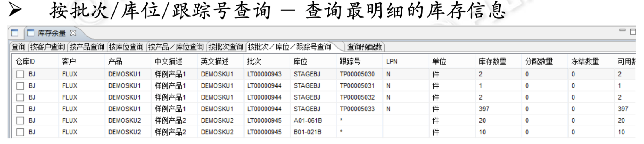Check the row with tracking number TP00005031
644x144 pixels.
pos(20,86)
